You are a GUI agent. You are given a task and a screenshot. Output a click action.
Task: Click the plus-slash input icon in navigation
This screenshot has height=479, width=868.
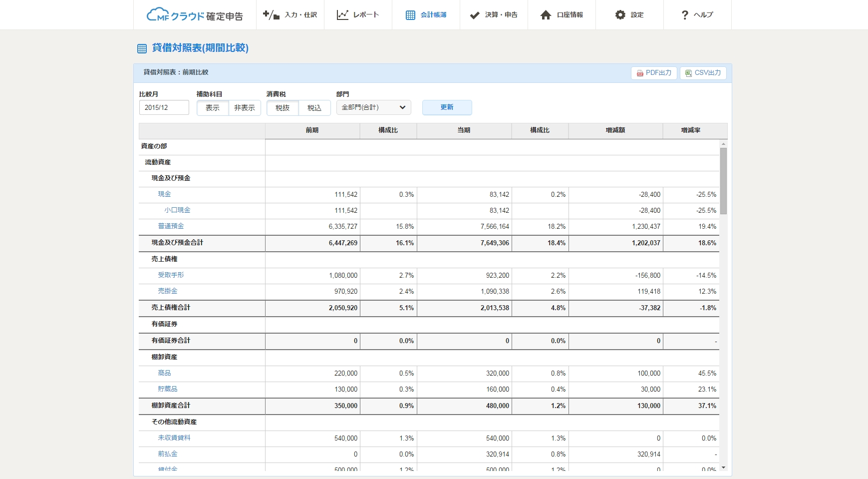271,15
